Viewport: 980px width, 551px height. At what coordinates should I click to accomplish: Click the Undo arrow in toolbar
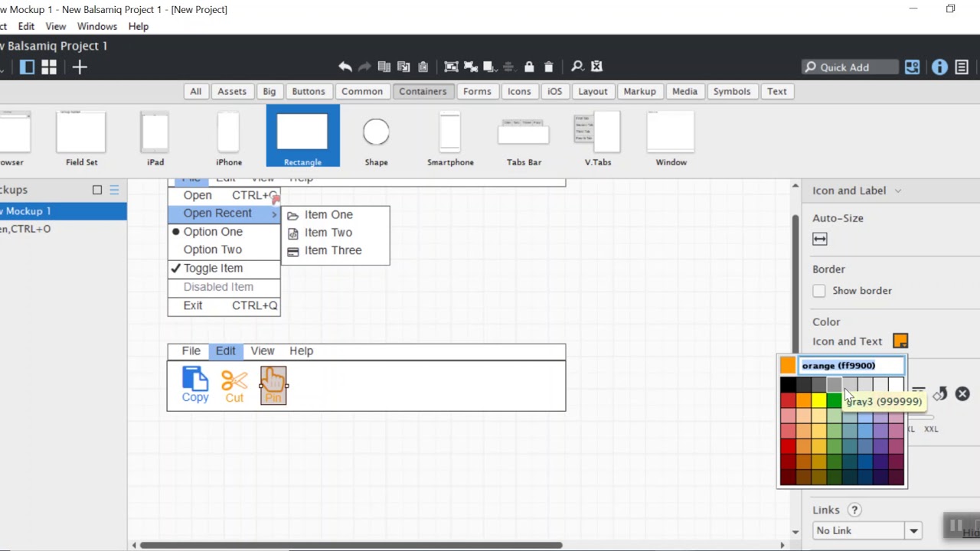click(345, 67)
